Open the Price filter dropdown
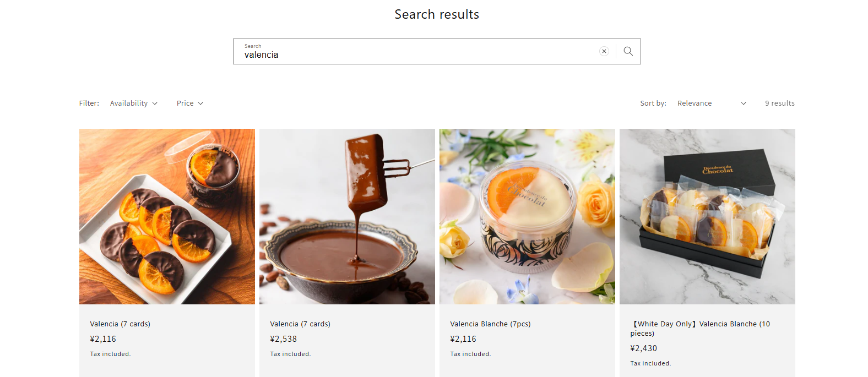868x377 pixels. 189,103
